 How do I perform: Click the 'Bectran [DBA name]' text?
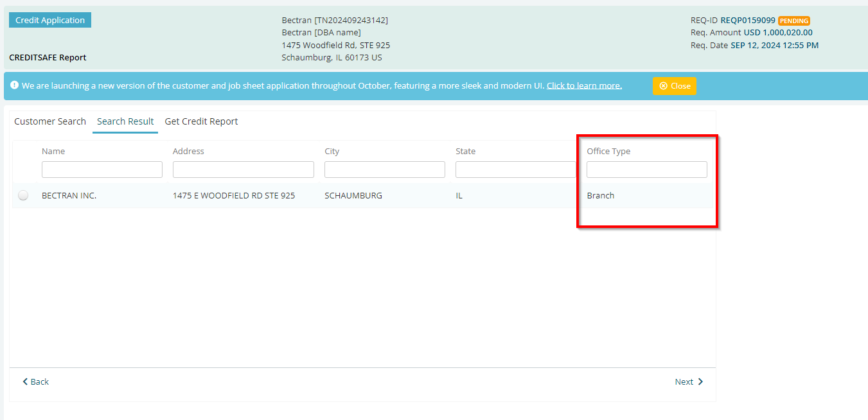click(x=321, y=33)
